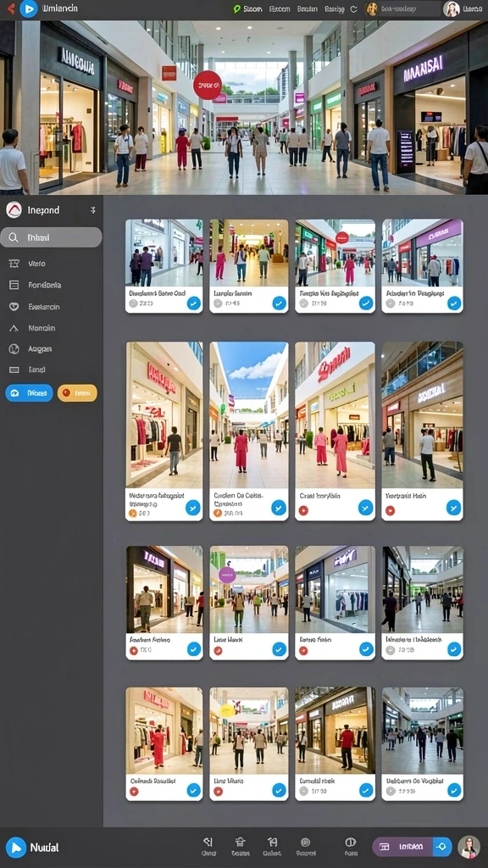Select the green-pin Sicom tab in top bar

pos(247,8)
